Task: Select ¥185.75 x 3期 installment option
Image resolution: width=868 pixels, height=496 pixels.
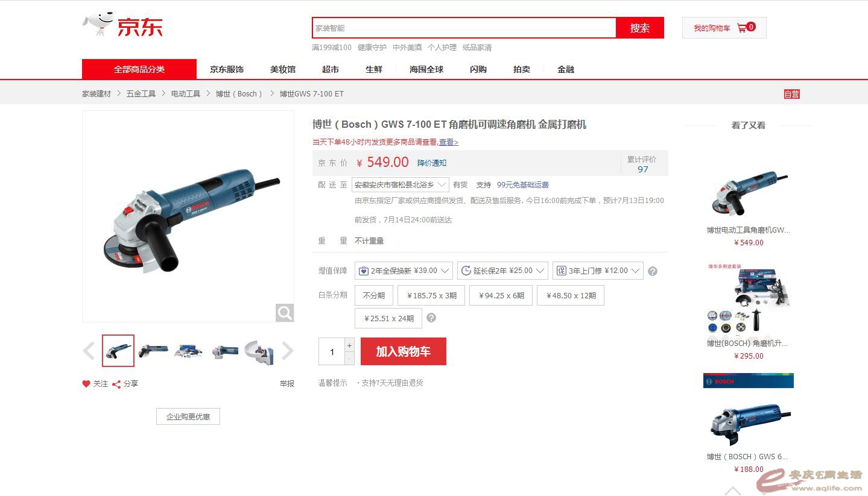Action: coord(431,295)
